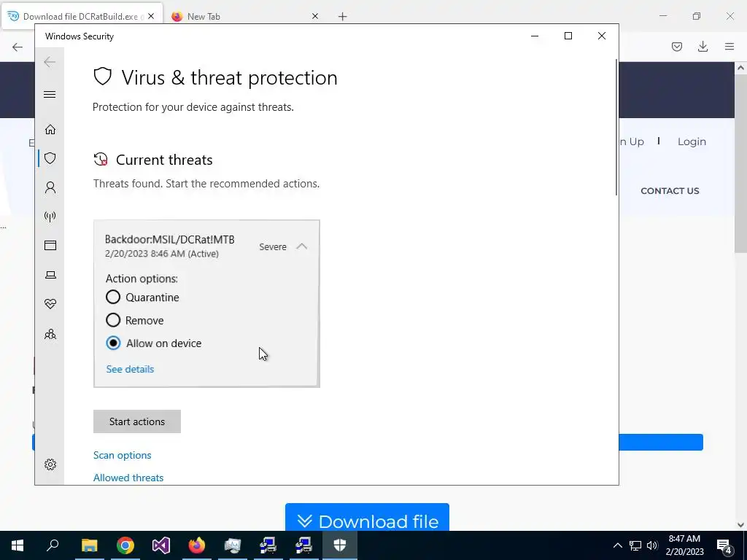Click the Start actions button
The width and height of the screenshot is (747, 560).
coord(136,421)
